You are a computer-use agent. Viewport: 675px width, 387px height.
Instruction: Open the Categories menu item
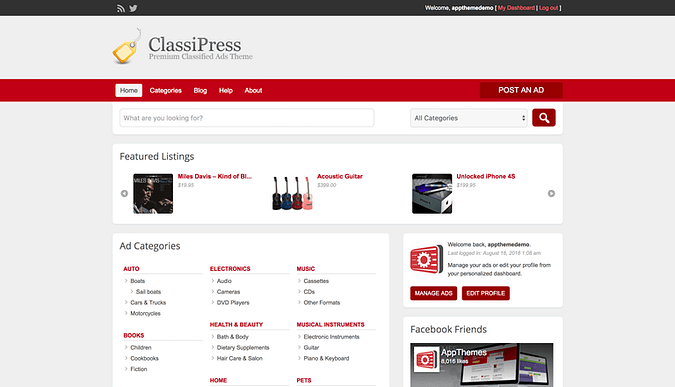coord(165,90)
